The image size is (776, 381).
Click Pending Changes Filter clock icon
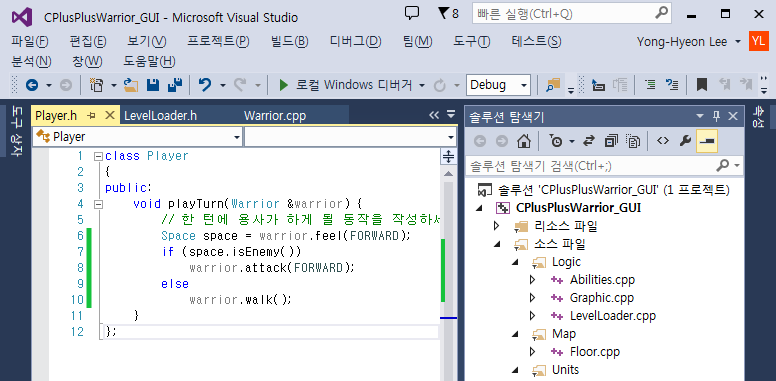click(x=556, y=142)
